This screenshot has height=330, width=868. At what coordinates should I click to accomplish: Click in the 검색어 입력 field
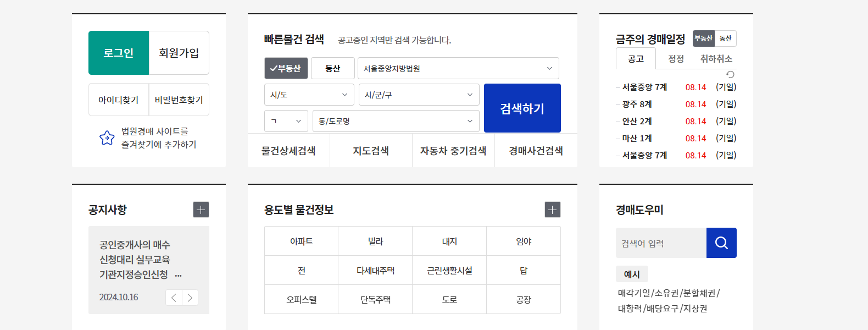click(661, 243)
